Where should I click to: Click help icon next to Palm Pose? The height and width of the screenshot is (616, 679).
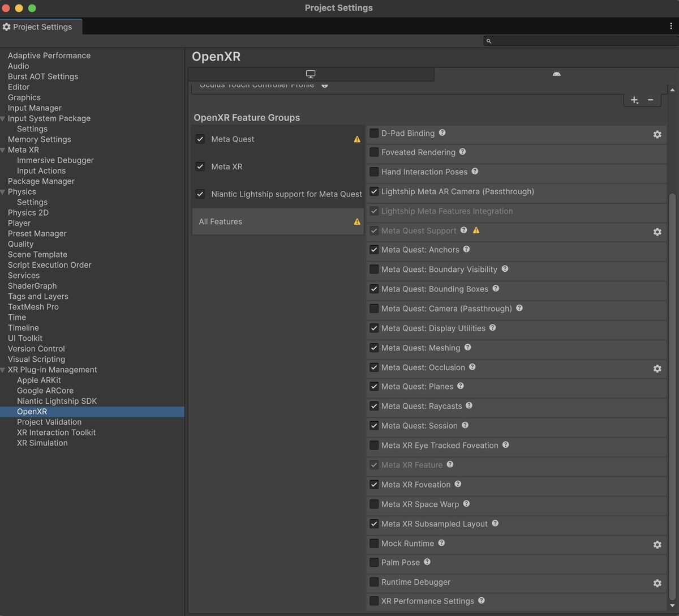[x=428, y=562]
